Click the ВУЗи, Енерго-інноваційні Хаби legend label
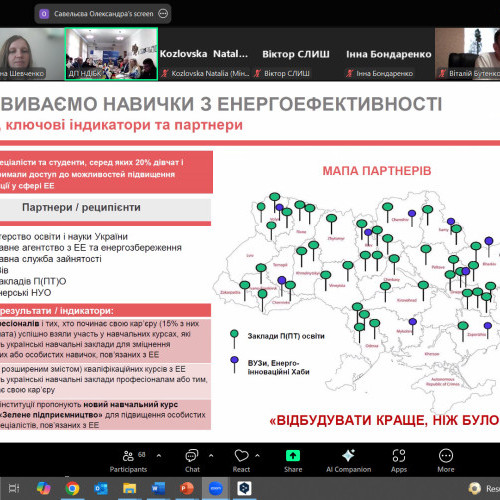 pos(279,367)
